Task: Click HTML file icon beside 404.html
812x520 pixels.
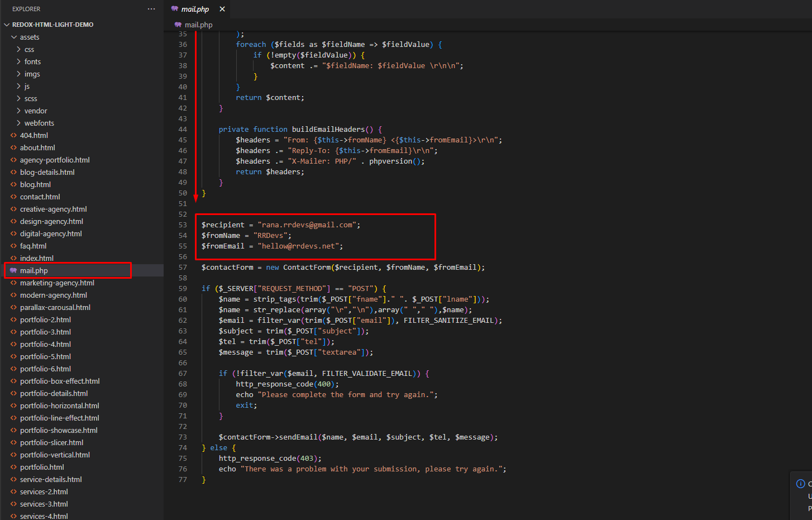Action: pyautogui.click(x=13, y=135)
